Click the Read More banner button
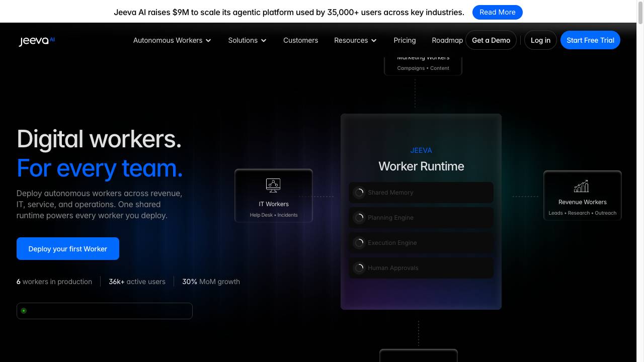The image size is (644, 362). click(498, 12)
